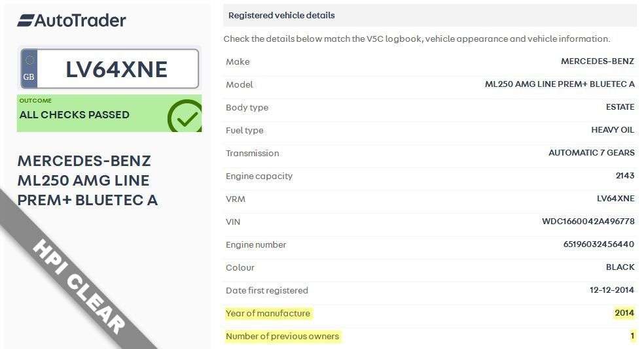
Task: Click the Fuel type value HEAVY OIL
Action: click(x=613, y=130)
